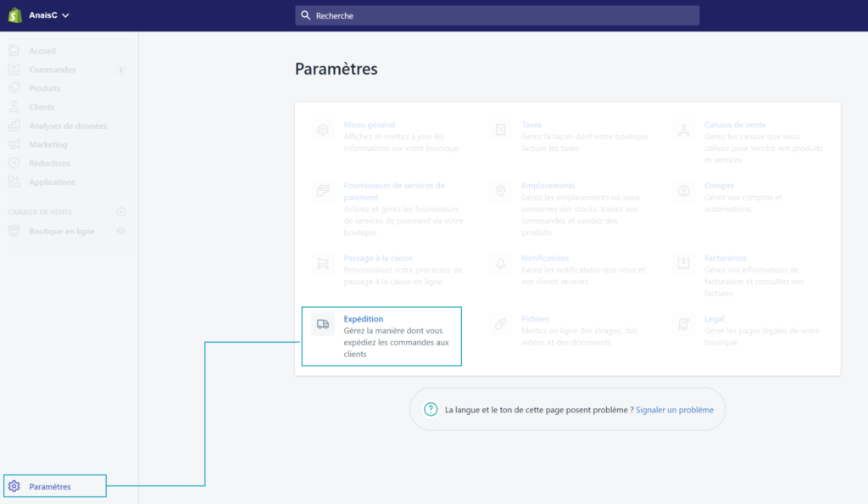Open the Canaux de vente settings link
The width and height of the screenshot is (868, 504).
735,125
